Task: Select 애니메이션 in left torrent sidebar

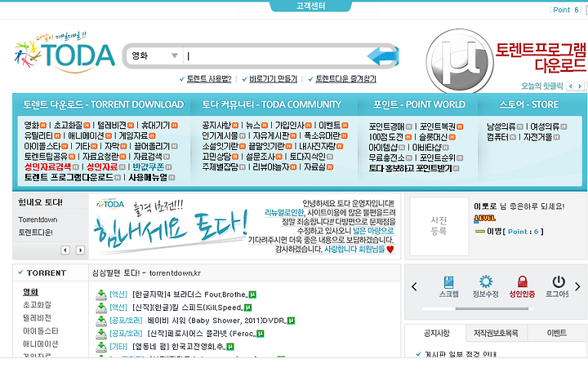Action: [41, 344]
